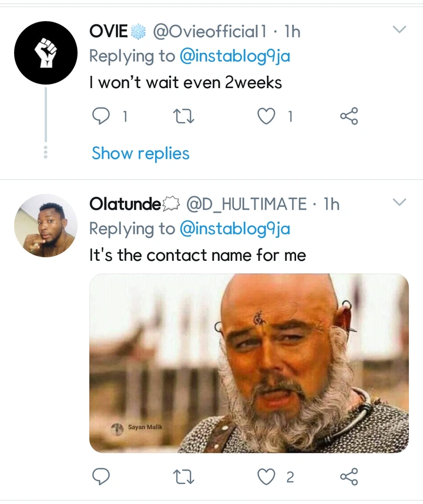
Task: Open OVIE display name profile
Action: pyautogui.click(x=109, y=31)
